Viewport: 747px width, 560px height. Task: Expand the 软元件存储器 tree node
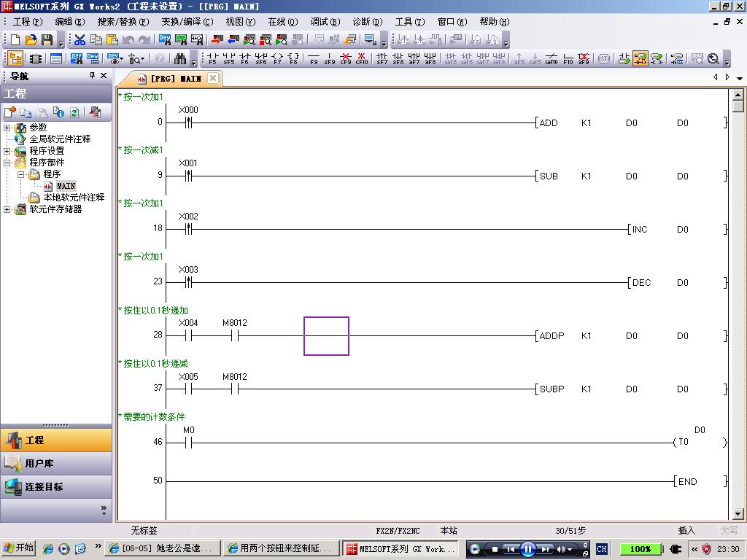point(7,209)
